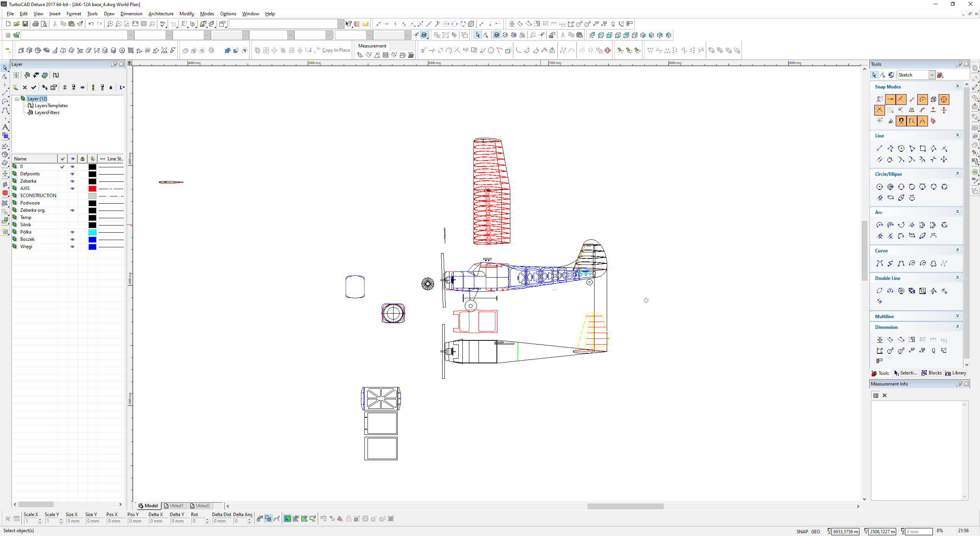Select the Rectangle tool in Line palette
Viewport: 980px width, 536px height.
pos(923,149)
